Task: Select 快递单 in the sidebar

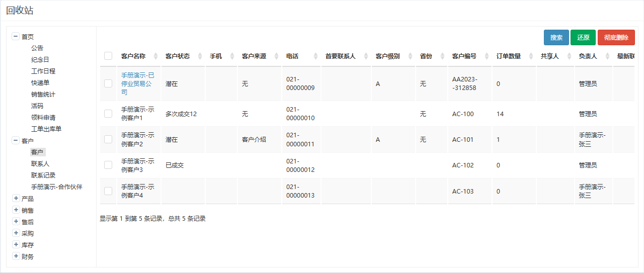Action: point(40,82)
